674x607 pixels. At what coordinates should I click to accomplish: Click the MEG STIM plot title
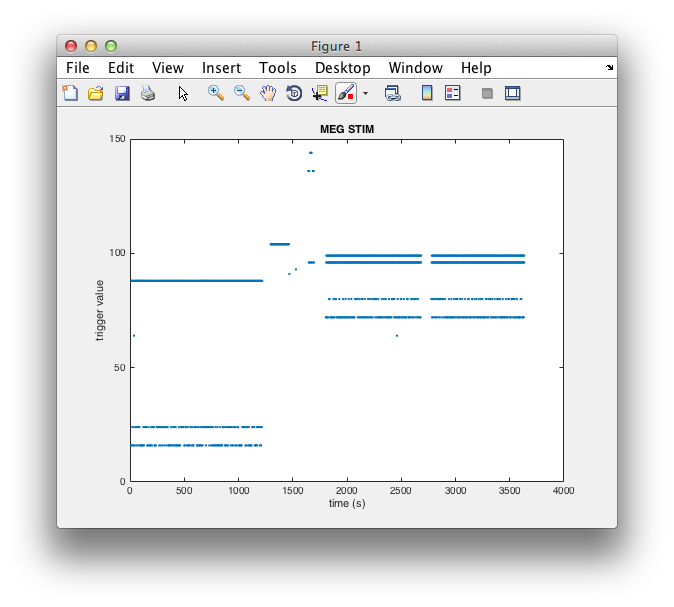347,129
